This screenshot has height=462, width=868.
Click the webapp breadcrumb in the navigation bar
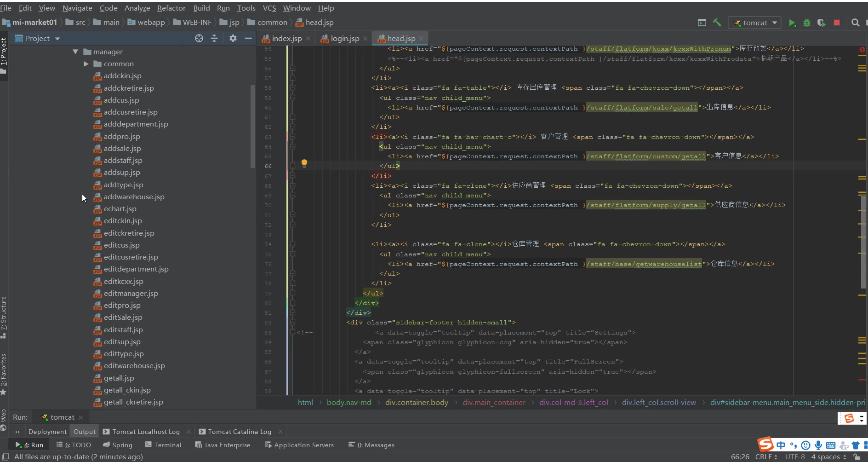point(146,22)
